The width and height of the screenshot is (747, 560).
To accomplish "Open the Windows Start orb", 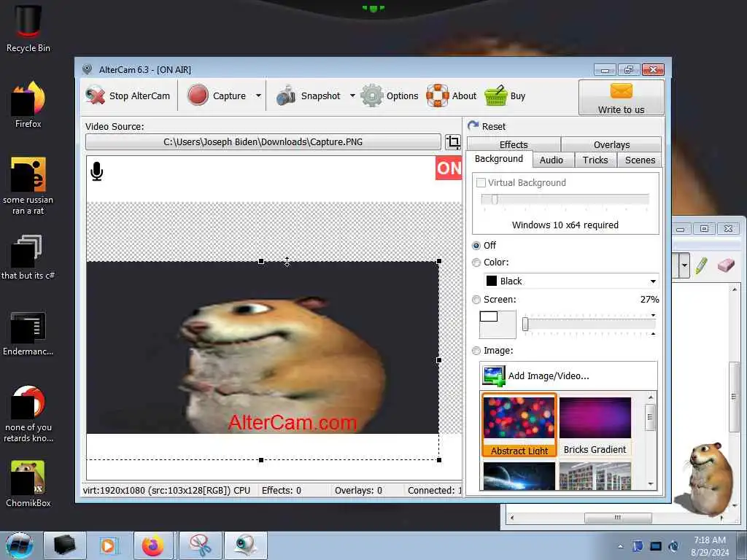I will [x=20, y=545].
